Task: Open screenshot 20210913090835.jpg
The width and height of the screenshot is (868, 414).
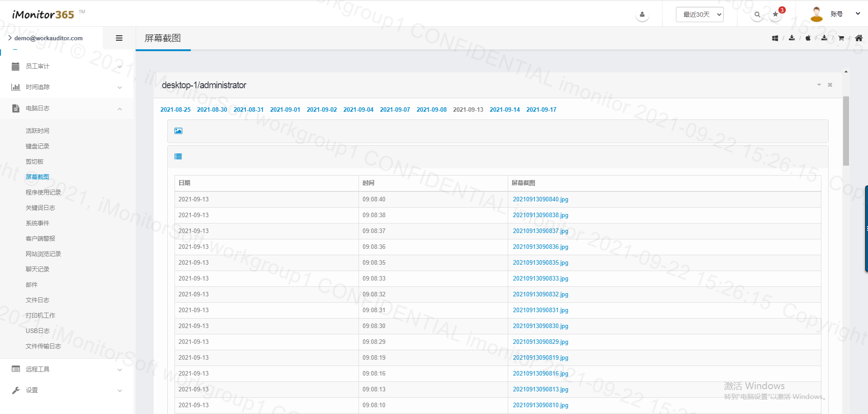Action: tap(541, 262)
